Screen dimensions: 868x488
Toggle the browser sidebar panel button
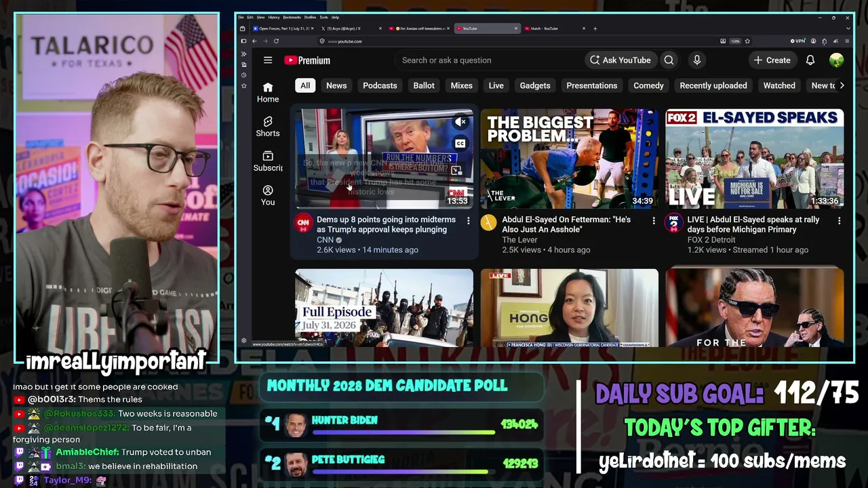(x=243, y=41)
